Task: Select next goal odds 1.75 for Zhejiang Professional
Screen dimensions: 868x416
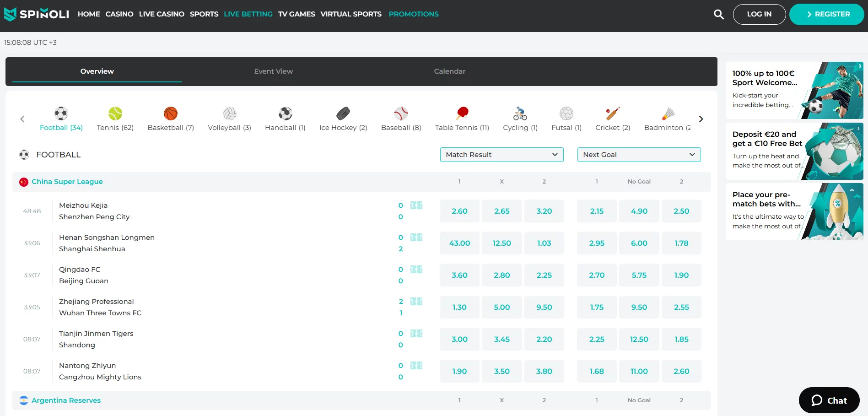Action: point(597,307)
